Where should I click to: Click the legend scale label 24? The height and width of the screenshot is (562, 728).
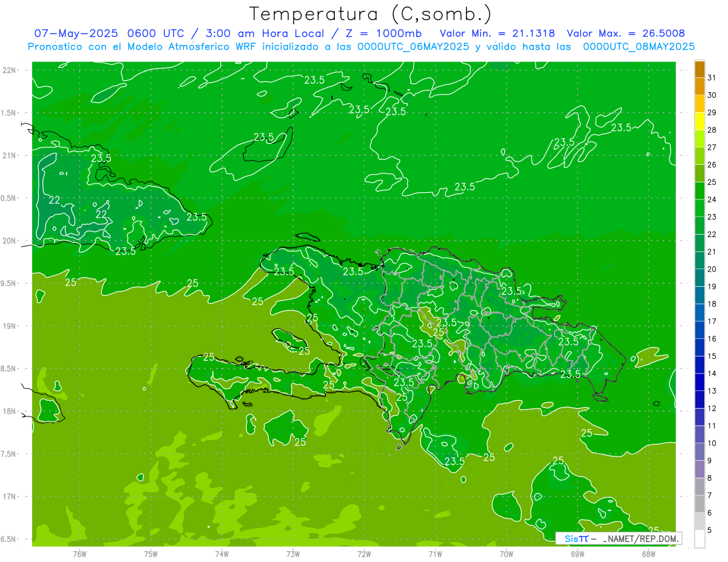pyautogui.click(x=712, y=199)
